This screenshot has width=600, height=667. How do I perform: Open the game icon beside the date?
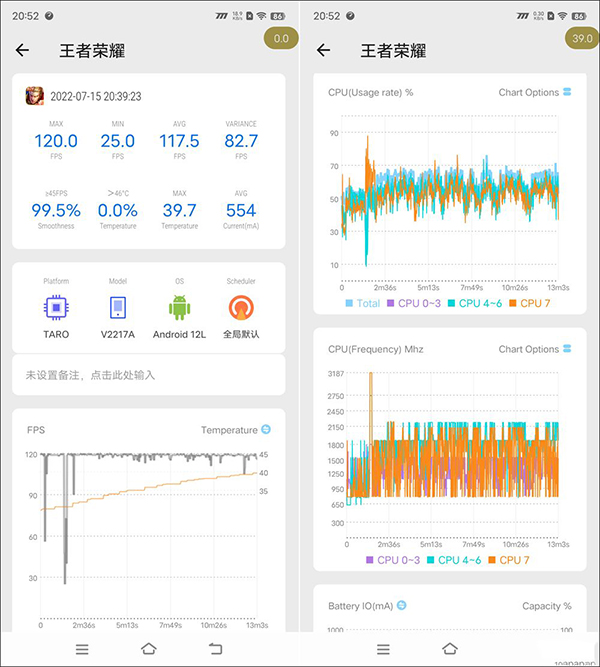click(x=35, y=96)
